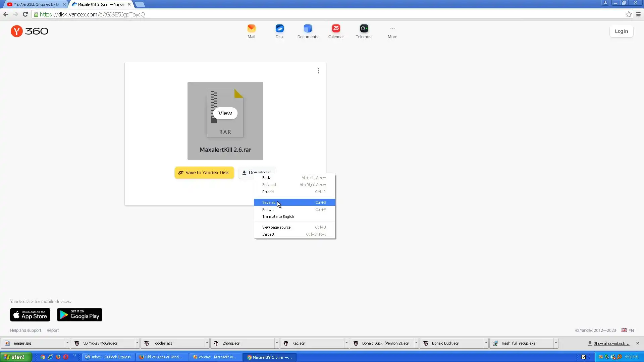Image resolution: width=644 pixels, height=362 pixels.
Task: Open the Disk service icon
Action: [x=279, y=28]
